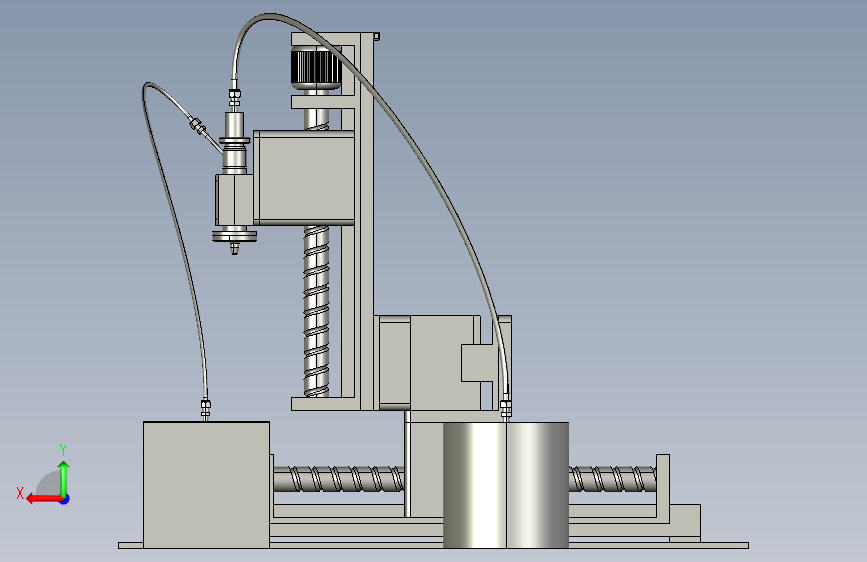
Task: Click the blue Z axis dot of the triad
Action: (65, 499)
